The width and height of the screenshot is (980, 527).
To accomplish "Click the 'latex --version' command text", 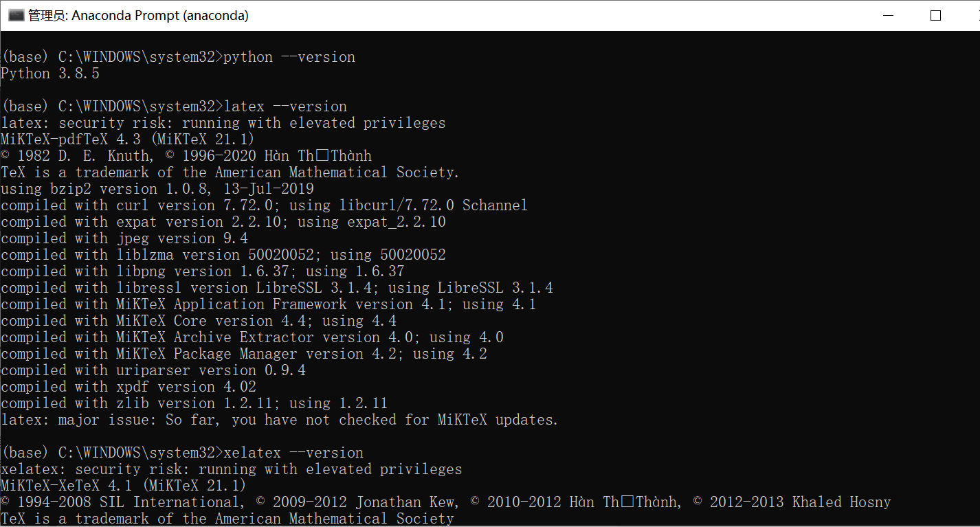I will tap(285, 106).
